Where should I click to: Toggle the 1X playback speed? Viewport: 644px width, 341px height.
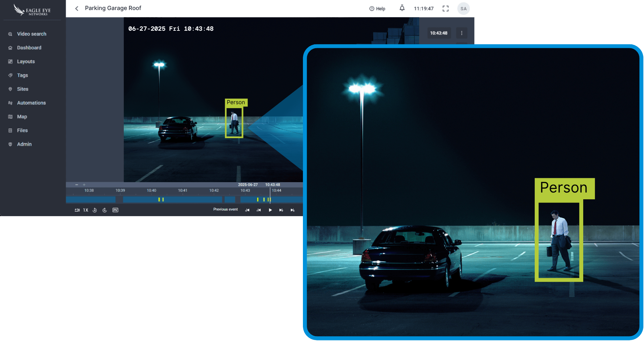click(x=85, y=210)
